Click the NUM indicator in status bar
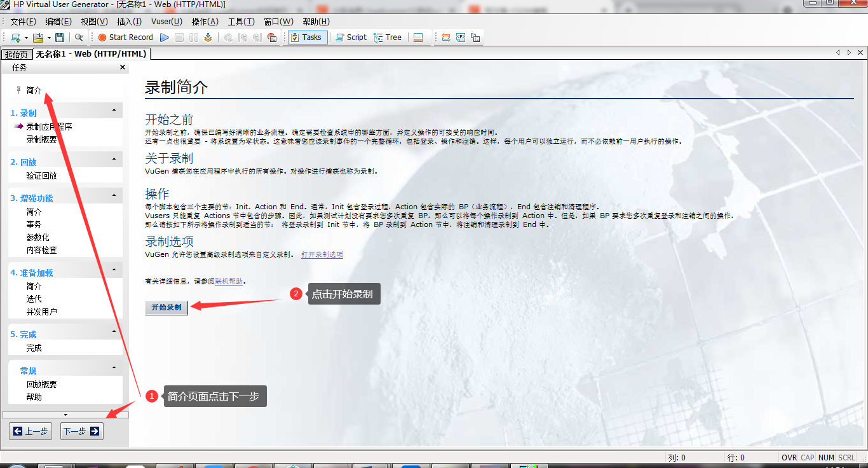Viewport: 868px width, 468px height. click(826, 458)
